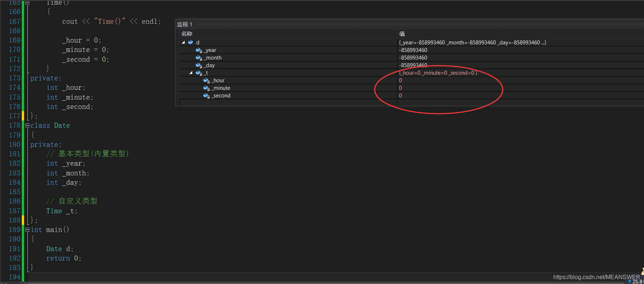Click the 'Date d;' code line
Screen dimensions: 644x284
60,249
